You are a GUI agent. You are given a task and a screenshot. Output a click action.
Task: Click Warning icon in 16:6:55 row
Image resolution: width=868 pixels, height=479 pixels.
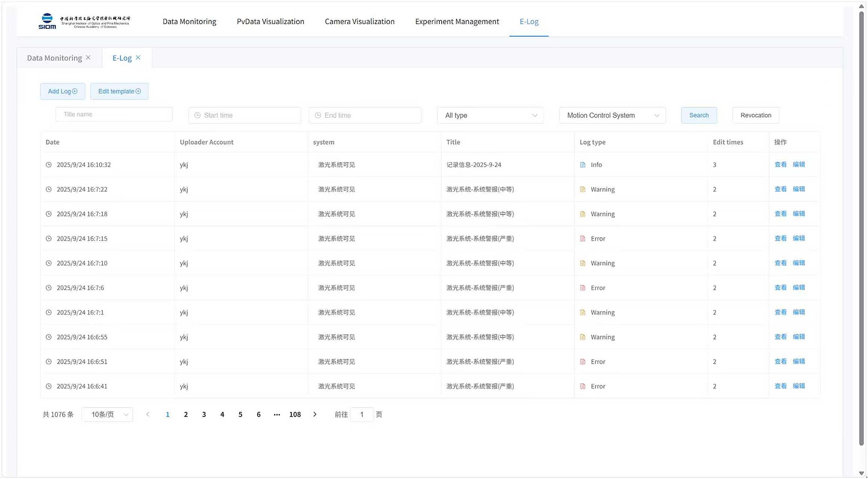tap(583, 337)
